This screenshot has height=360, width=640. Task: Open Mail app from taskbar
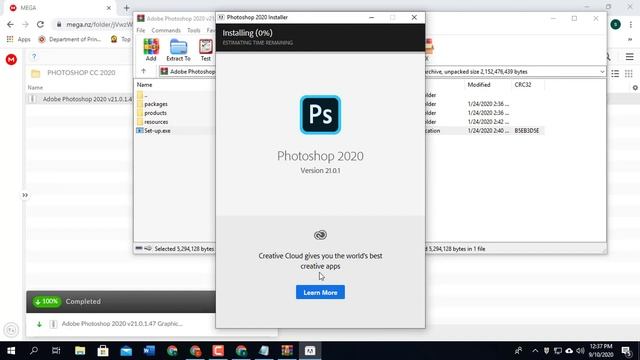point(126,351)
